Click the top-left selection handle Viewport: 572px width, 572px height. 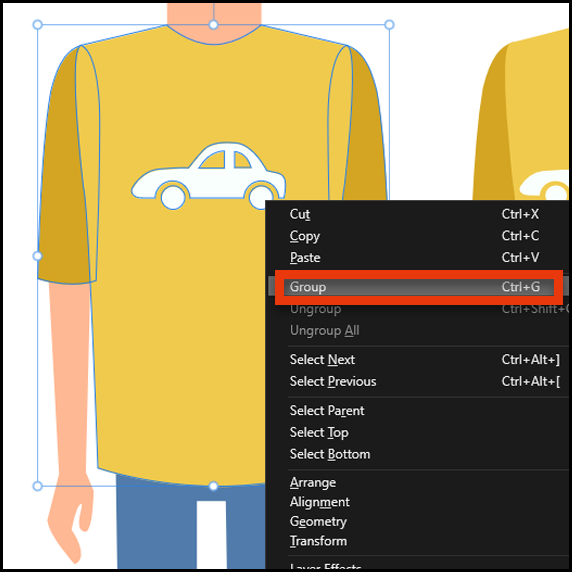(38, 25)
